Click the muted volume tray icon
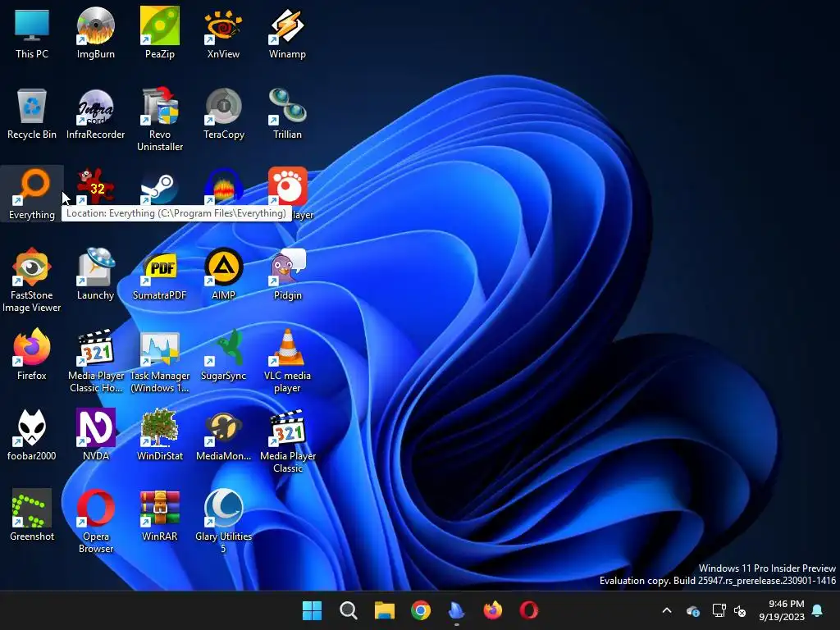This screenshot has width=840, height=630. click(x=741, y=610)
